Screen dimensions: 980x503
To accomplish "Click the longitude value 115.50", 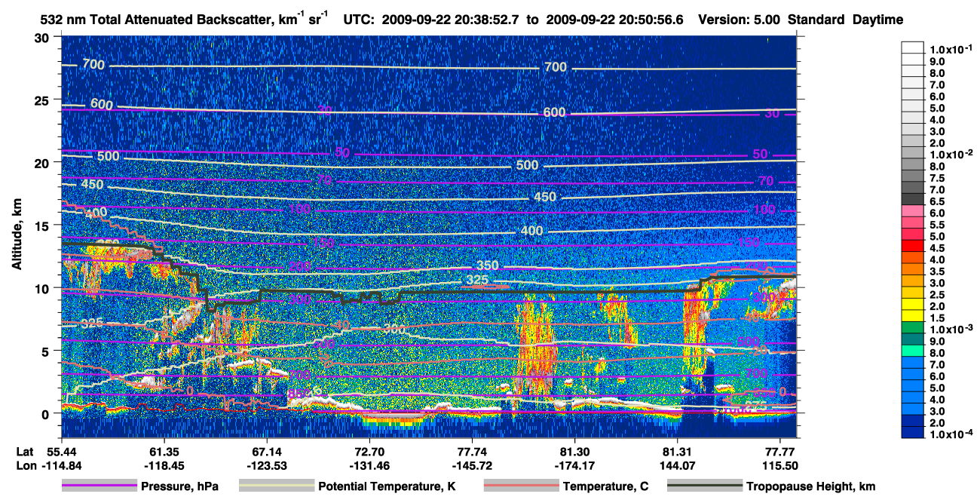I will coord(780,465).
